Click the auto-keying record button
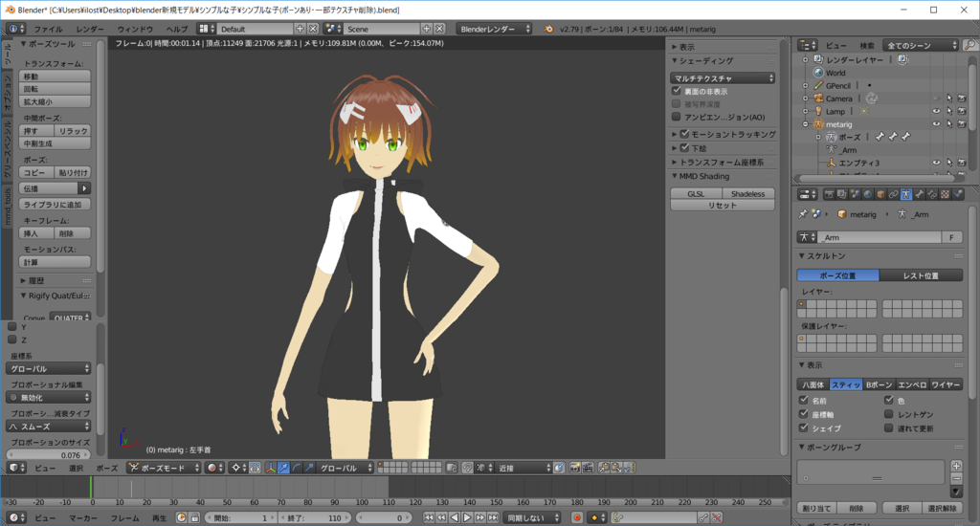This screenshot has width=980, height=526. (577, 517)
